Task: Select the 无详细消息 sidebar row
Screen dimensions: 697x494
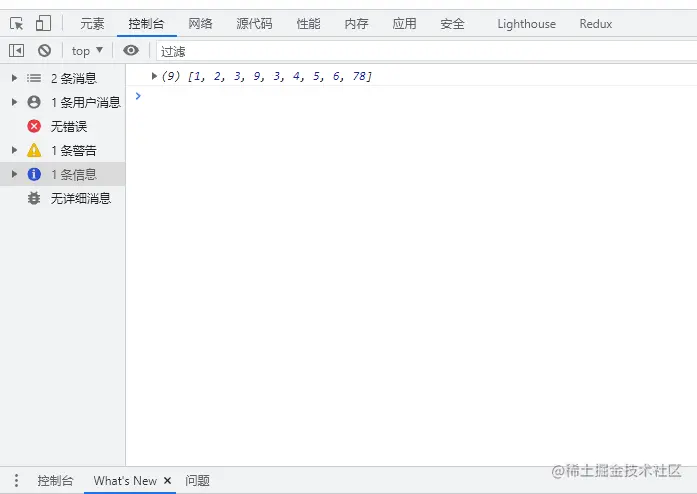Action: click(x=63, y=198)
